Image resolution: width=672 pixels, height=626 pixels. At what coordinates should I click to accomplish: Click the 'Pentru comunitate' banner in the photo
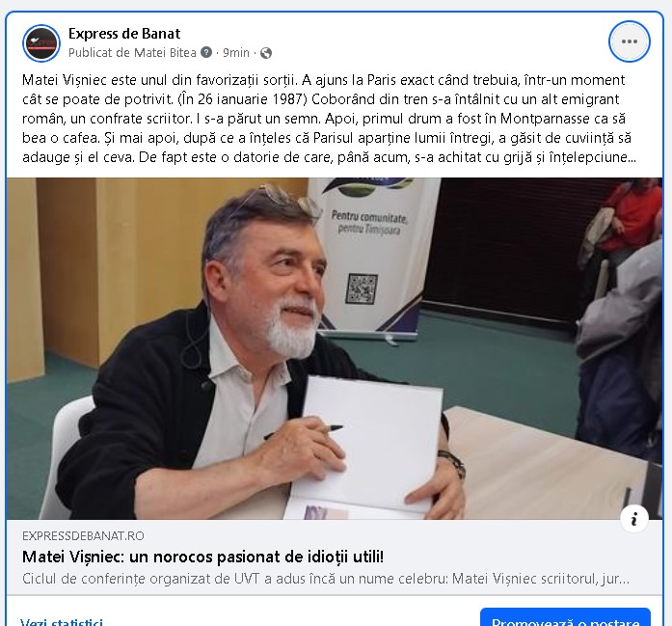[368, 222]
